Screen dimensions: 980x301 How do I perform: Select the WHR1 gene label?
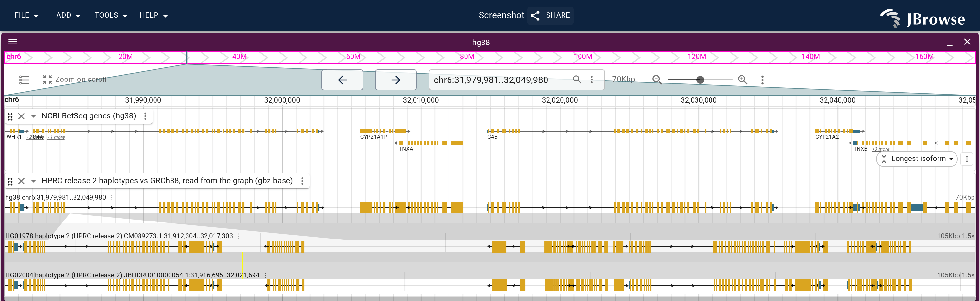pos(14,137)
